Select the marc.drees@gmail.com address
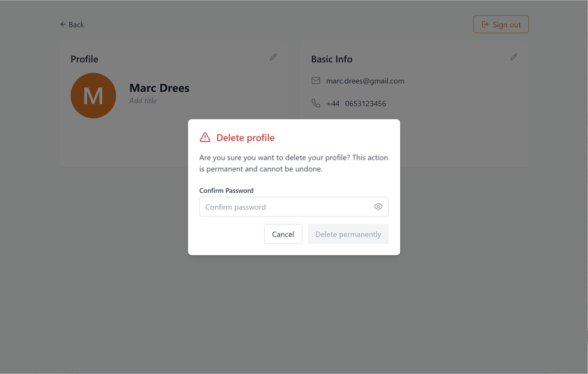 pos(365,81)
